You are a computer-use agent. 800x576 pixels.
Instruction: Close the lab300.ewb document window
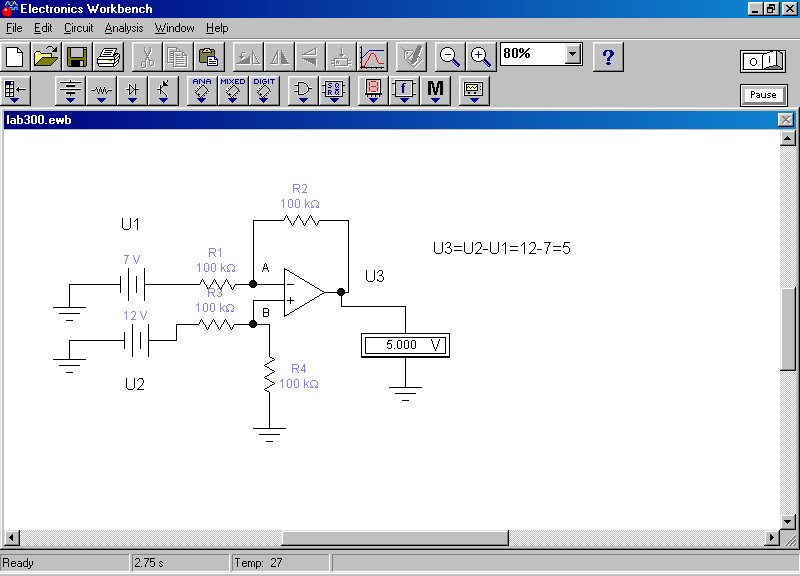click(785, 120)
